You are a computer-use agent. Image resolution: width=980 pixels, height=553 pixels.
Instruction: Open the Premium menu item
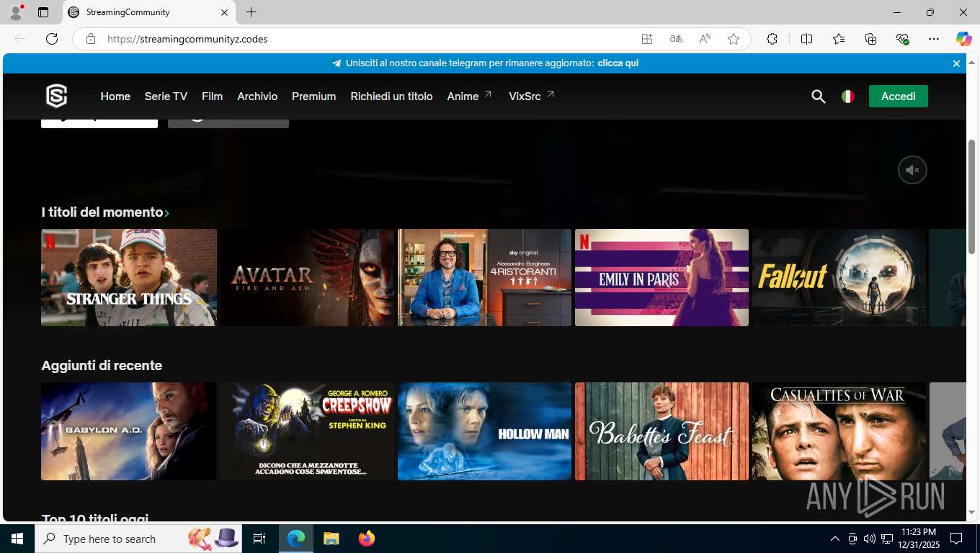313,96
